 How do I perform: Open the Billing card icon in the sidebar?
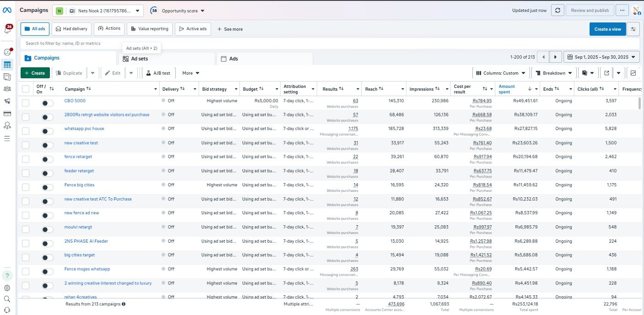(x=7, y=113)
